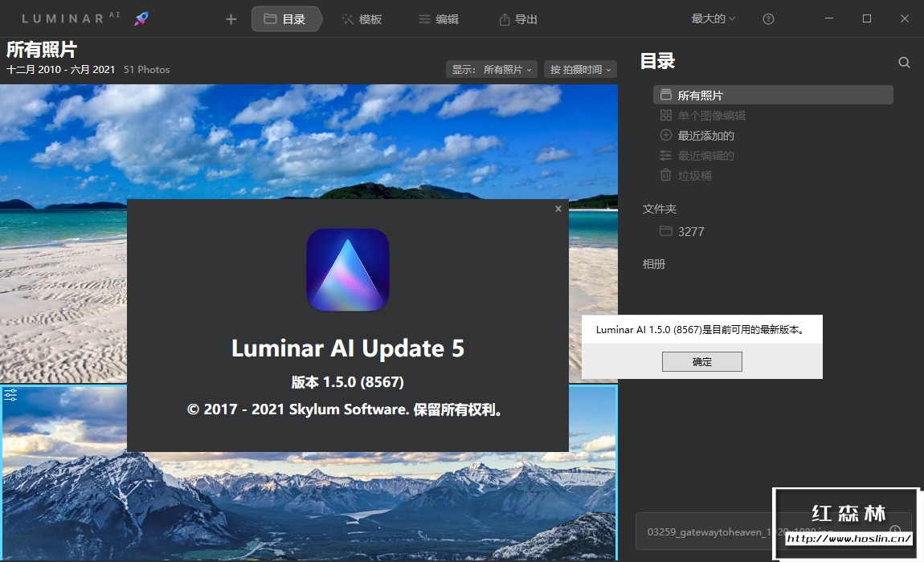Viewport: 924px width, 562px height.
Task: Click the edited-sliders badge on mountain photo
Action: [x=10, y=395]
